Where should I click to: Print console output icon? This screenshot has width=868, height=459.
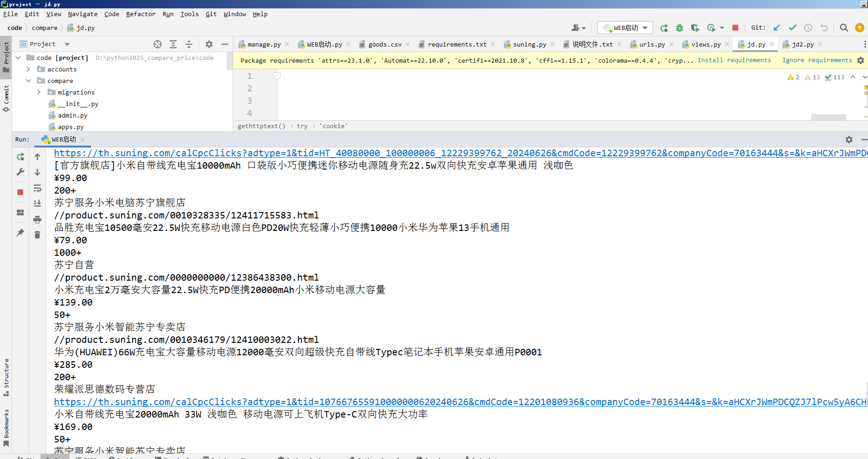coord(37,219)
